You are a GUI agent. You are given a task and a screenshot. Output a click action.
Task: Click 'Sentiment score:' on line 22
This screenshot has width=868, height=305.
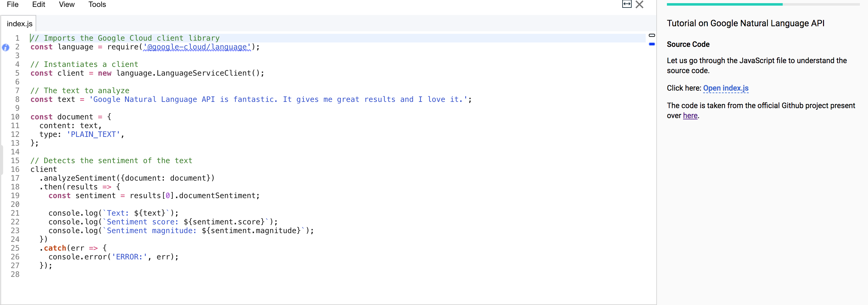[142, 222]
